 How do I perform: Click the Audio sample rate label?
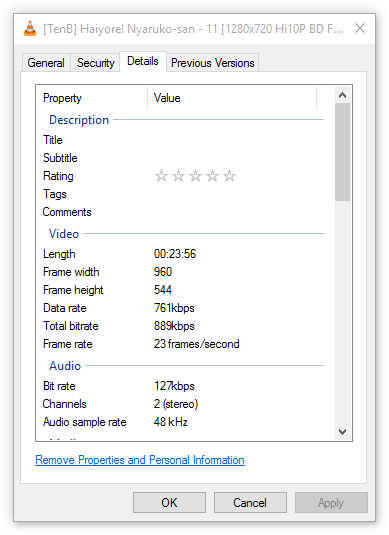pyautogui.click(x=85, y=422)
